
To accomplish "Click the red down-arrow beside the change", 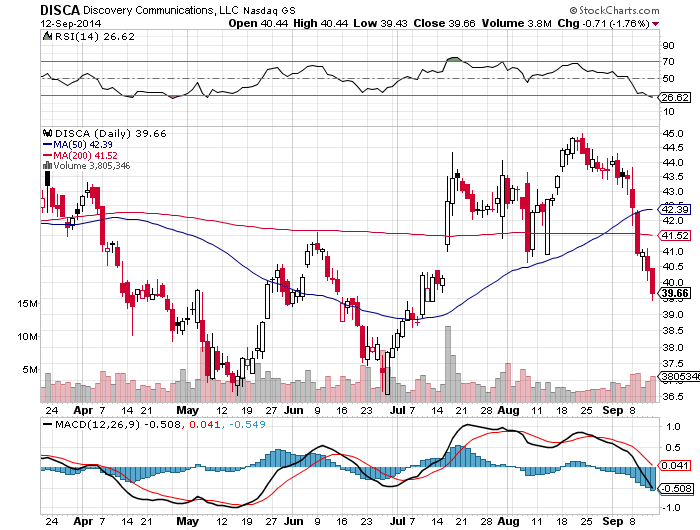I will pyautogui.click(x=655, y=24).
